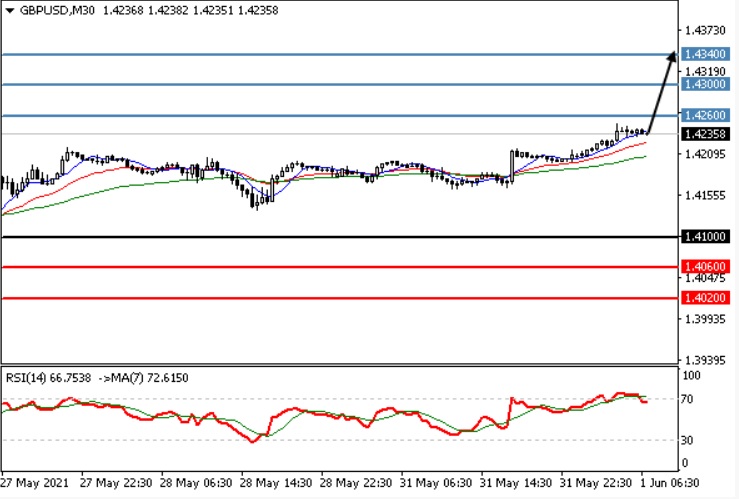This screenshot has height=499, width=739.
Task: Click the 27 May 2021 date label
Action: click(35, 483)
